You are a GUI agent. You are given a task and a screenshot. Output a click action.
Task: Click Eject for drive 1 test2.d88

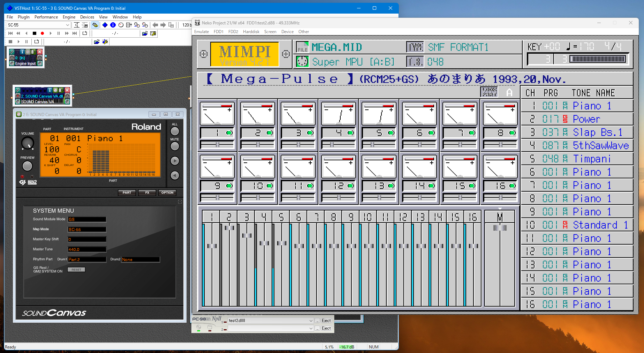point(326,321)
